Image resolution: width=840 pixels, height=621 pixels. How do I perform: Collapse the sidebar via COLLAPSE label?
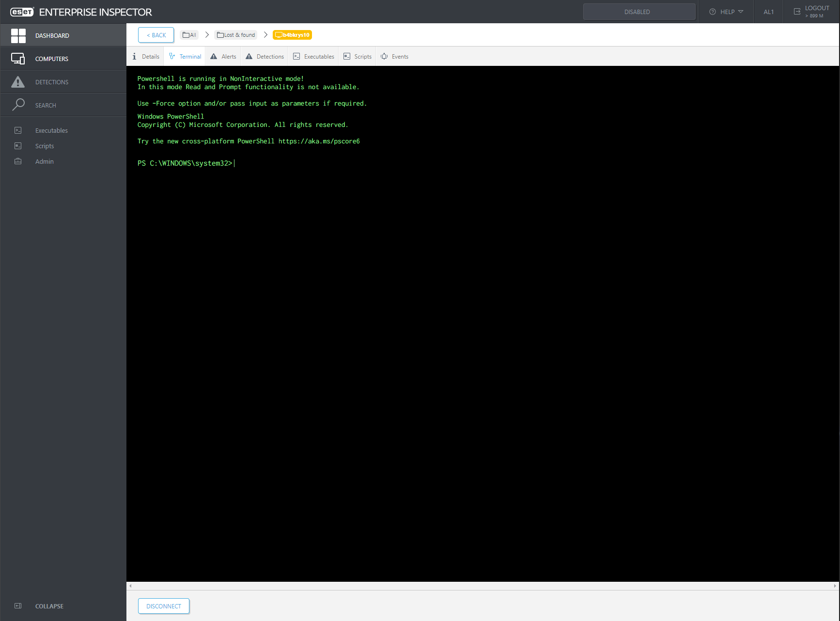(49, 606)
